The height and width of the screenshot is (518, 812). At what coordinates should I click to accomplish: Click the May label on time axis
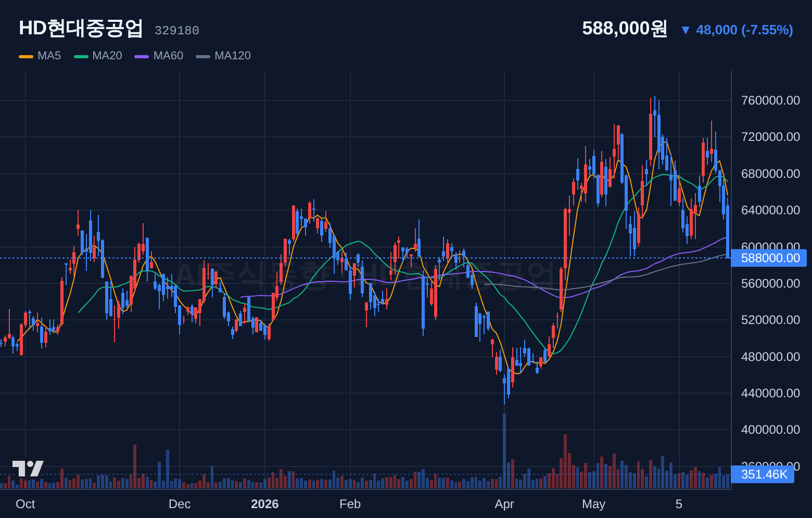(x=594, y=504)
